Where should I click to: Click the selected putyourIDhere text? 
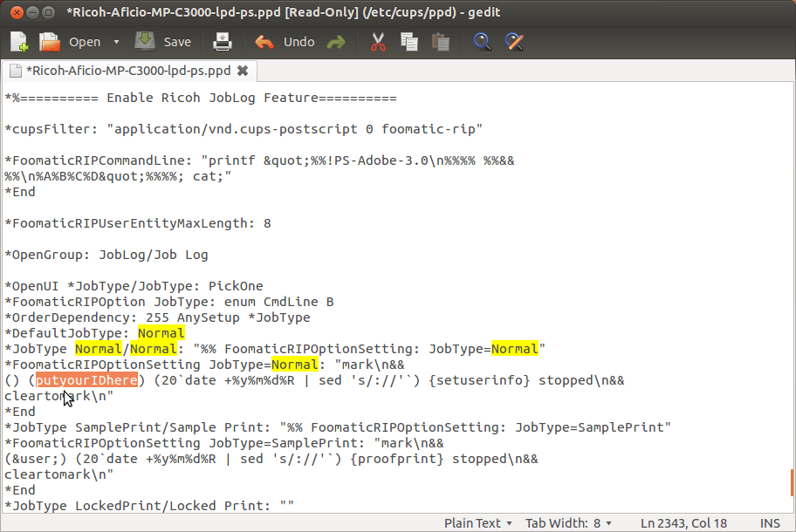coord(86,380)
